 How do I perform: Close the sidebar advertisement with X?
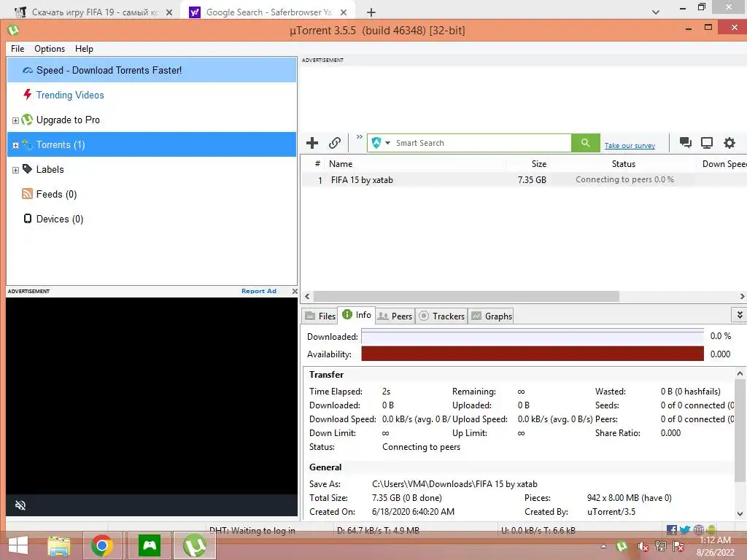[295, 291]
